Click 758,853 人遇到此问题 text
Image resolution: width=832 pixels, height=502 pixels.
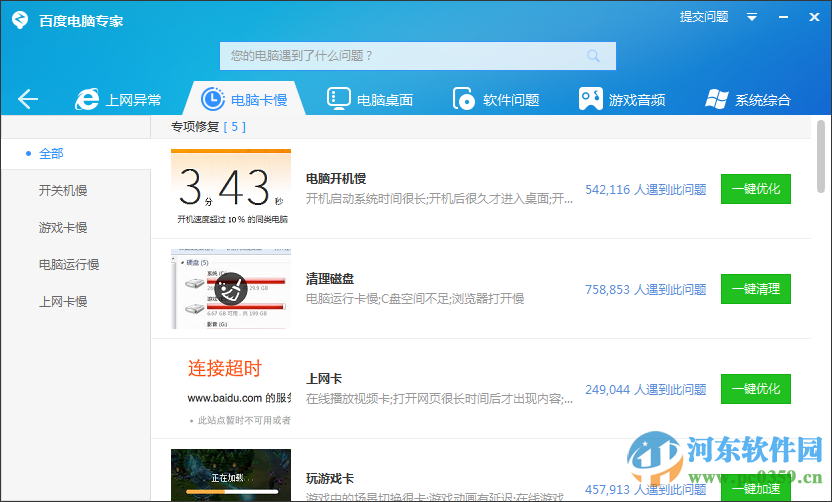point(646,290)
